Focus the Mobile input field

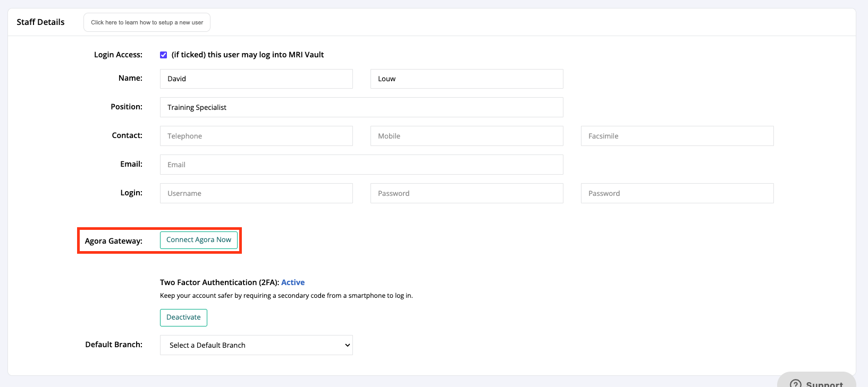click(467, 136)
